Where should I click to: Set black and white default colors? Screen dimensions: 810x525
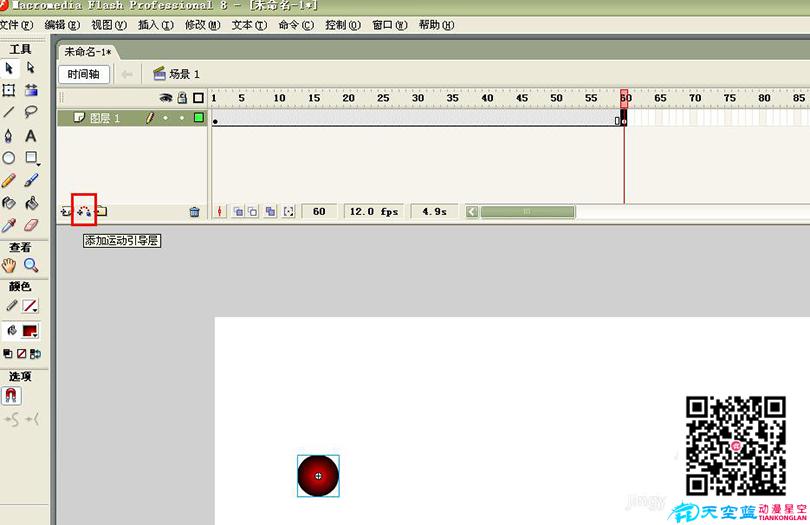click(8, 353)
